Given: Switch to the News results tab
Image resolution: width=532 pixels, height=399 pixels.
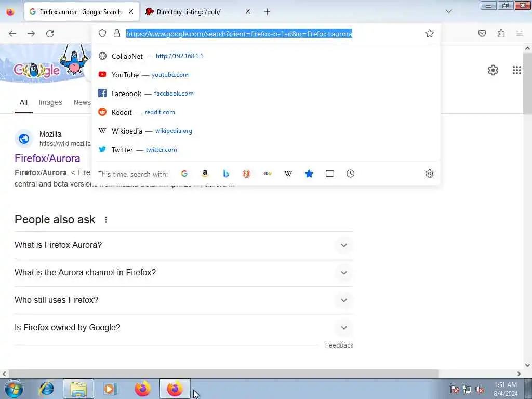Looking at the screenshot, I should [82, 102].
